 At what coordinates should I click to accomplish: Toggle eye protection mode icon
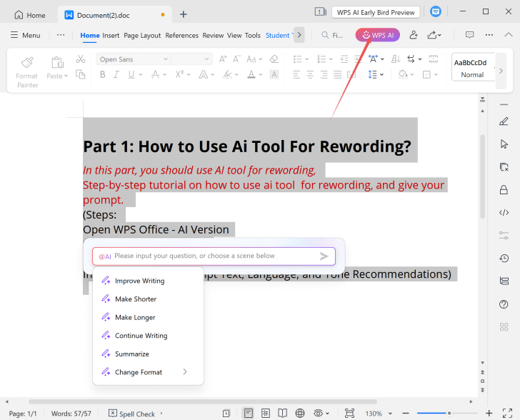[x=319, y=414]
